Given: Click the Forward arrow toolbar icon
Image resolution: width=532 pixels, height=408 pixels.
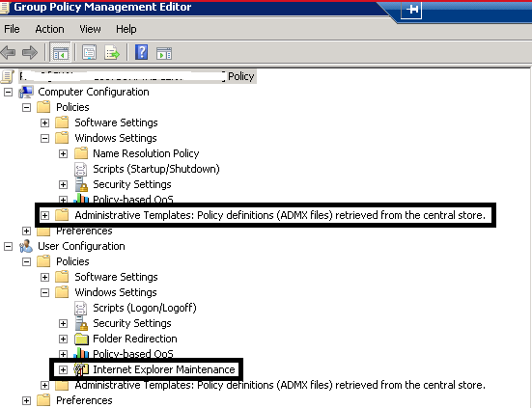Looking at the screenshot, I should [30, 53].
